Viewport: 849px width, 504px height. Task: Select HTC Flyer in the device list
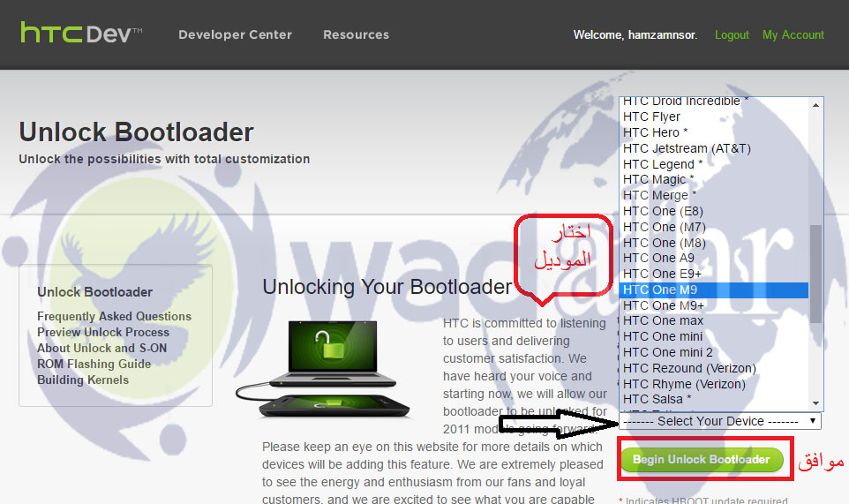tap(714, 117)
